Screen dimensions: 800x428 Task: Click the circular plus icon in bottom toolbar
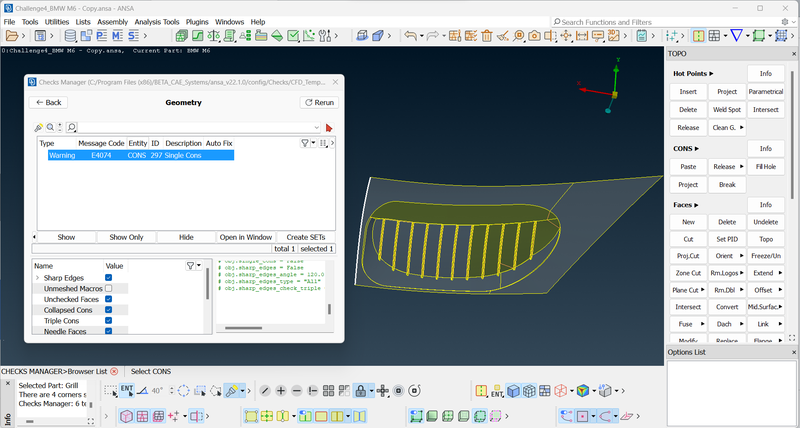coord(281,391)
